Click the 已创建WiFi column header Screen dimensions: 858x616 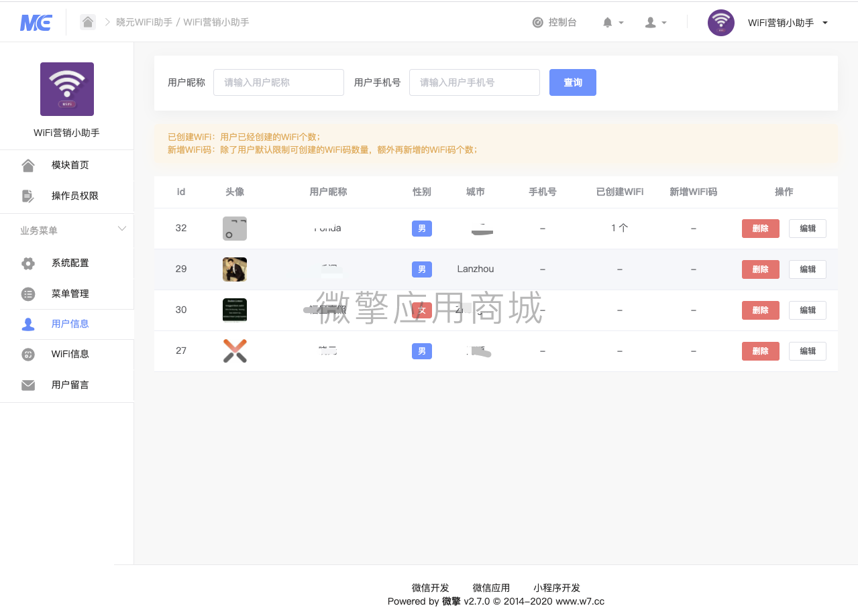click(620, 192)
